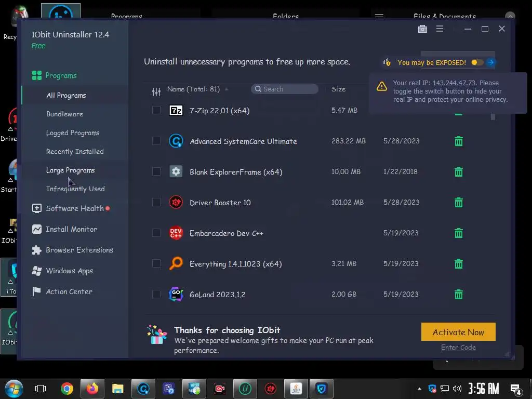The image size is (532, 399).
Task: Open the hamburger options menu in title bar
Action: [440, 29]
